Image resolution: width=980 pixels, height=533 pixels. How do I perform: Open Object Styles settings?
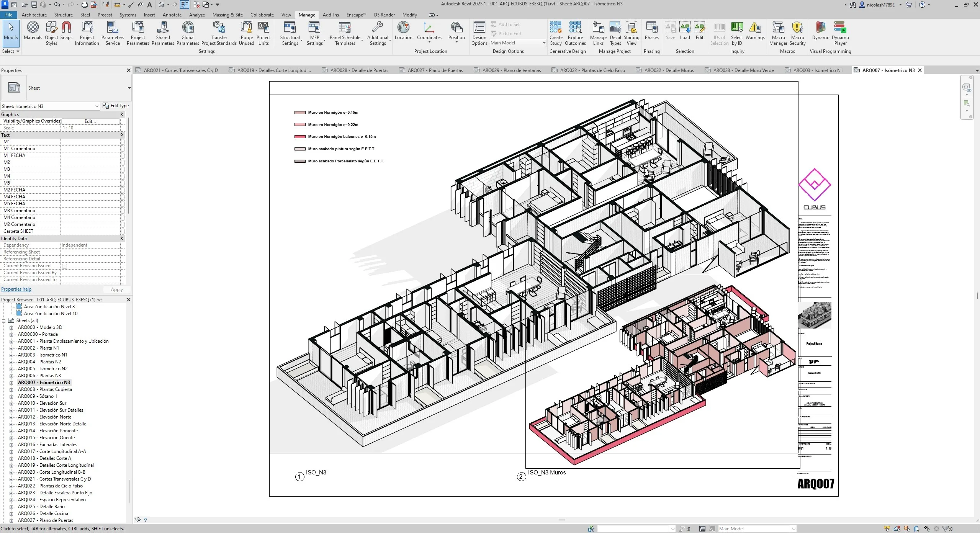click(x=51, y=33)
